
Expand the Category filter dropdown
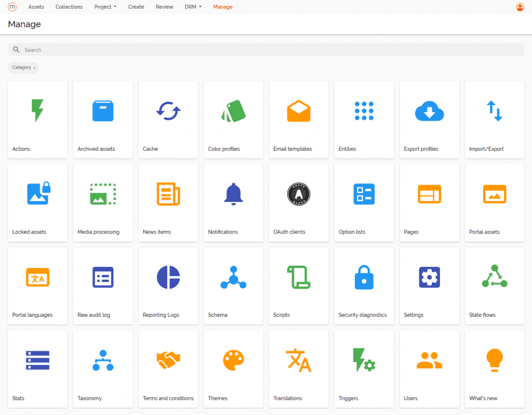tap(24, 68)
